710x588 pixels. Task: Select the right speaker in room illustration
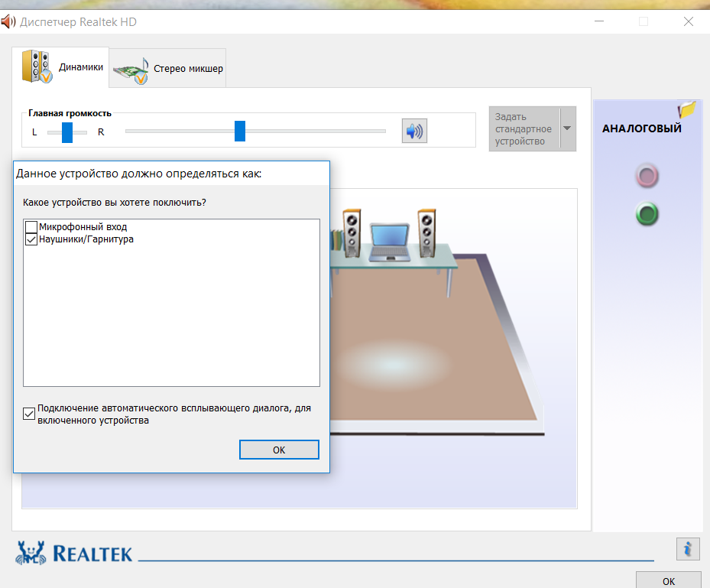426,233
